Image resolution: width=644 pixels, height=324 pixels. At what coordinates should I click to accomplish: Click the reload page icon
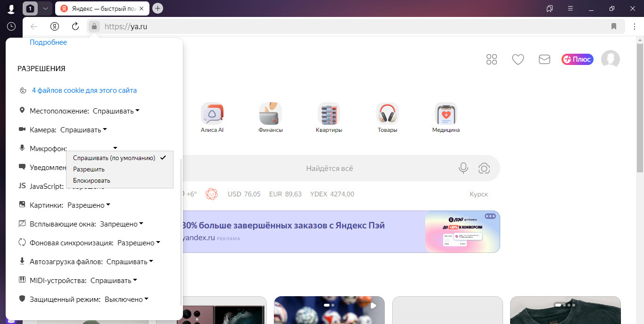(x=75, y=26)
